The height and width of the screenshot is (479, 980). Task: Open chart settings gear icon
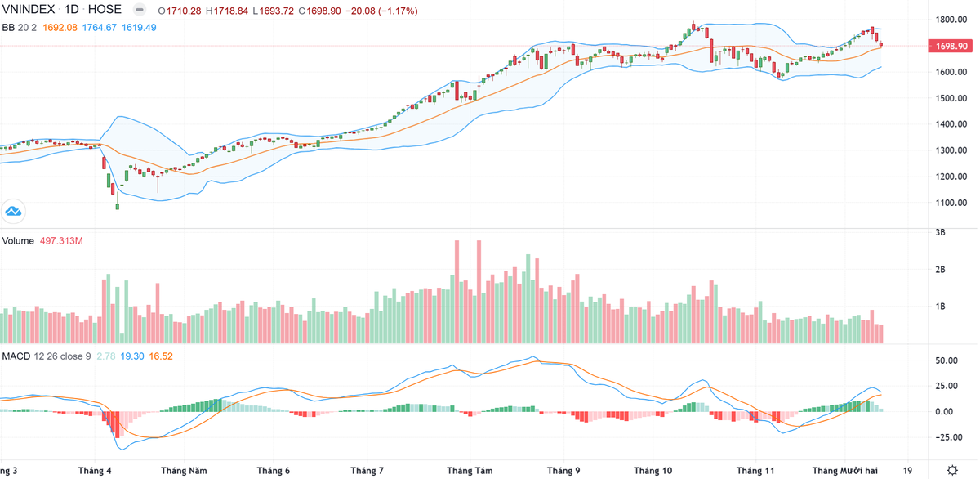953,470
